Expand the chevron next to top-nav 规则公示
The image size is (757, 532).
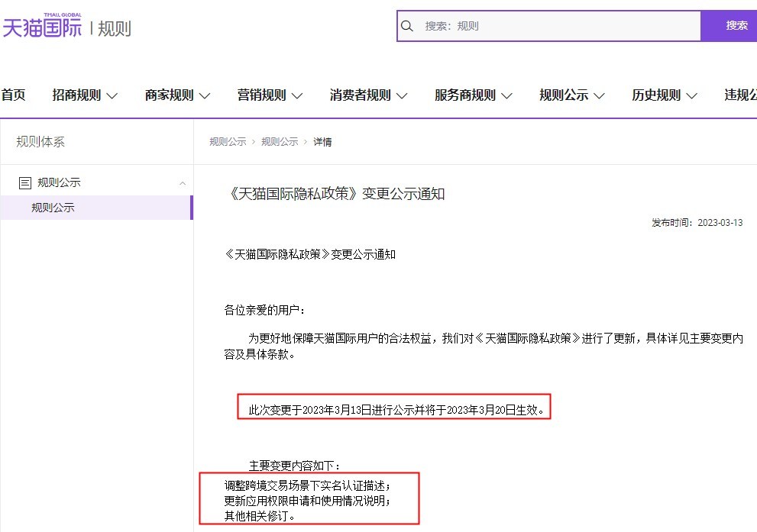(599, 96)
